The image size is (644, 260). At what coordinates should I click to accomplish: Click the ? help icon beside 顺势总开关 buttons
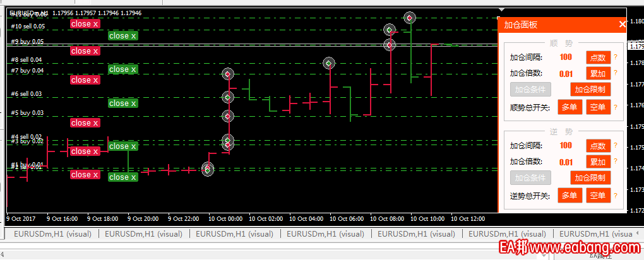point(615,108)
